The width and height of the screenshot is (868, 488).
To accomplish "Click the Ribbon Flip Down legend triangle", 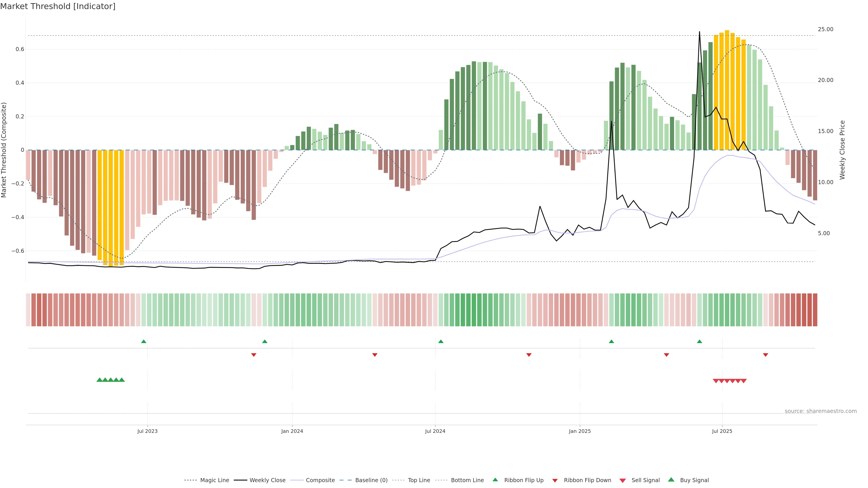I will pyautogui.click(x=555, y=481).
